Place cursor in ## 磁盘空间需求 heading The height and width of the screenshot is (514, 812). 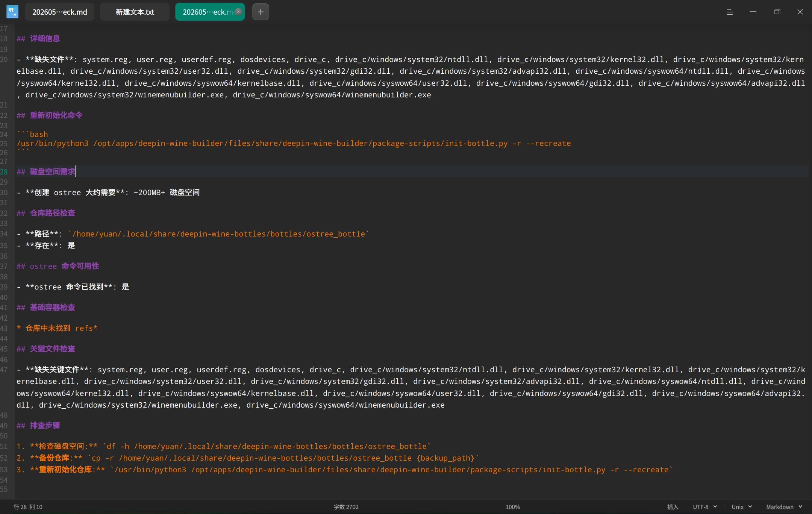[x=45, y=172]
